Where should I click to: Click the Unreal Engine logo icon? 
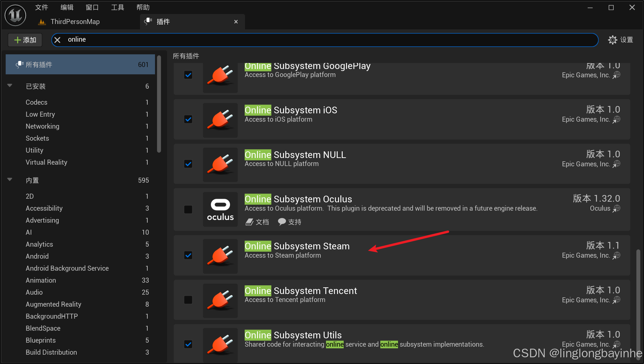point(15,15)
